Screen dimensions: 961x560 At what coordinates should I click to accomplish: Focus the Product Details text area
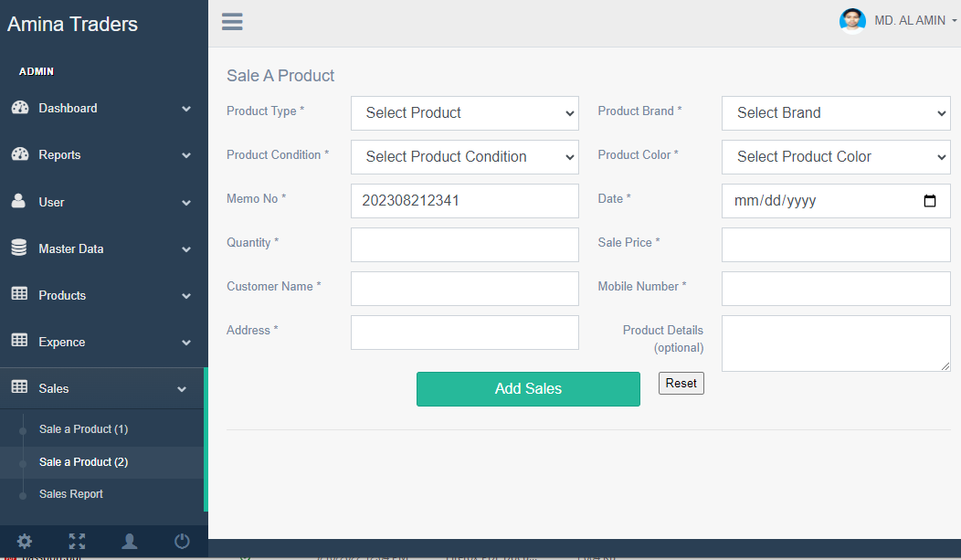click(835, 343)
